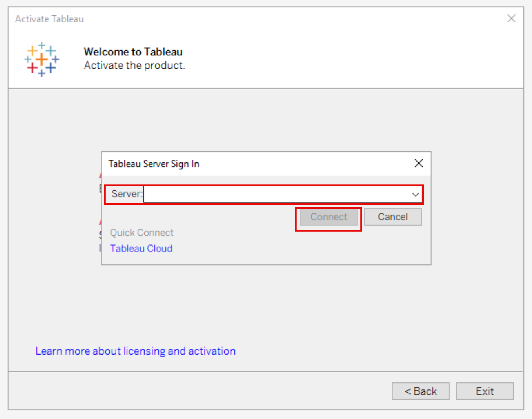532x419 pixels.
Task: Cancel the Tableau Server Sign In dialog
Action: 393,217
